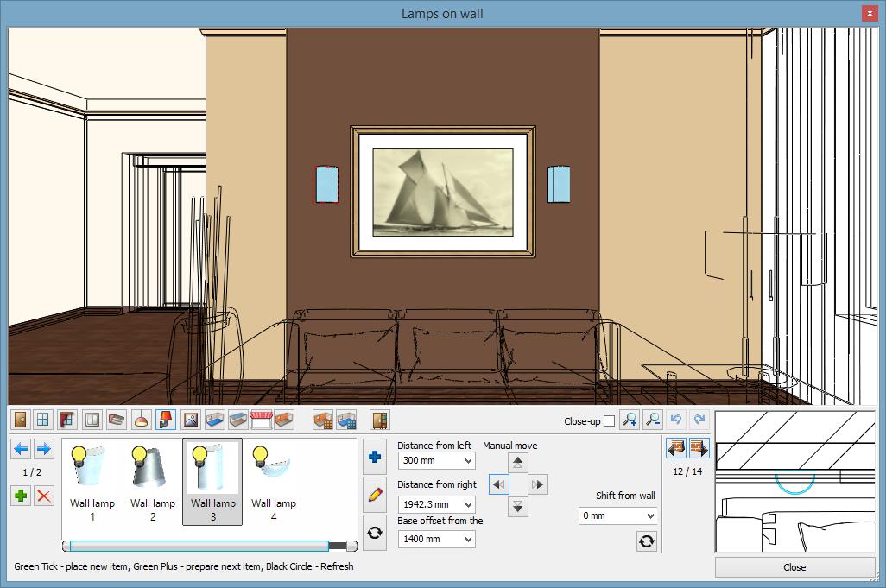Open the Base offset 1400 mm dropdown
Screen dimensions: 886x588
436,539
